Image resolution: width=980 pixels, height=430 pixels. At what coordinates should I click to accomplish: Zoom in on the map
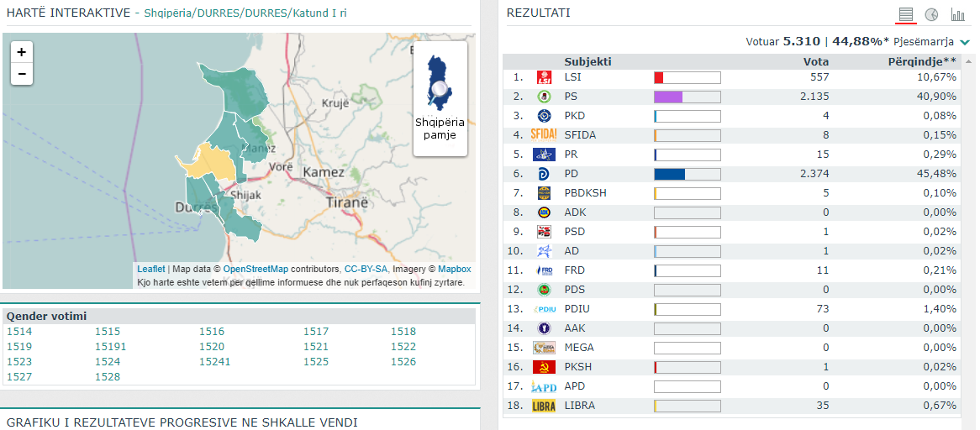pyautogui.click(x=22, y=52)
